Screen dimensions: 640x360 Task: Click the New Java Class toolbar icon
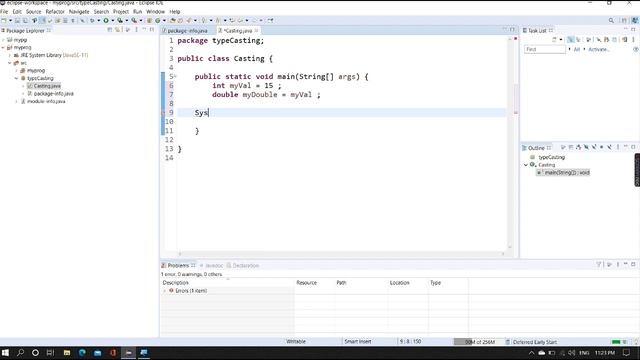[x=157, y=20]
